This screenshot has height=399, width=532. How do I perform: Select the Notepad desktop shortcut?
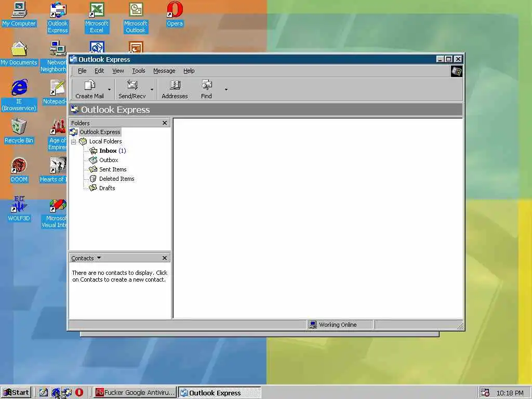coord(54,92)
